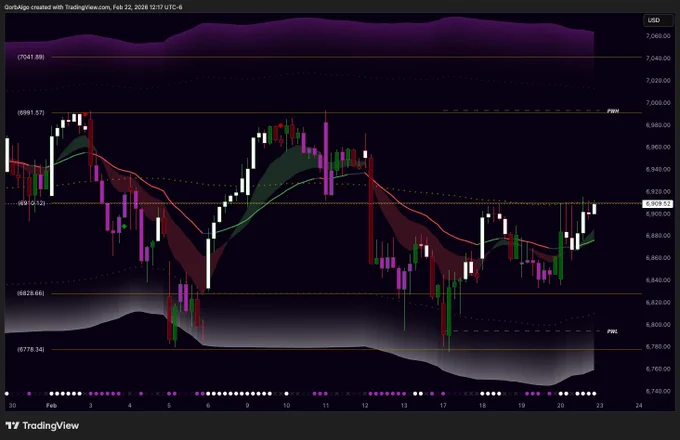Click the 6,940.00 price axis label
The width and height of the screenshot is (680, 440).
[x=658, y=169]
